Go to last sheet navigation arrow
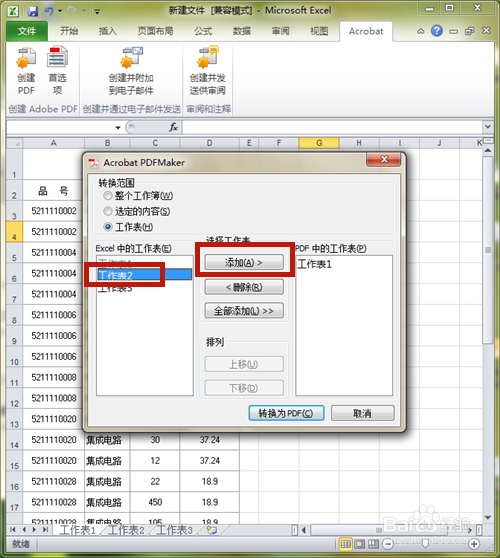 tap(45, 530)
